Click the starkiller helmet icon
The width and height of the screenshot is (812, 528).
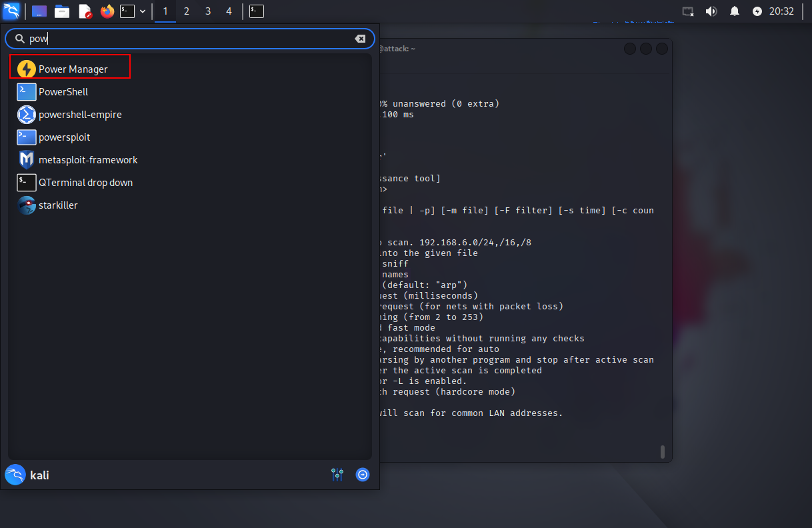[x=26, y=205]
